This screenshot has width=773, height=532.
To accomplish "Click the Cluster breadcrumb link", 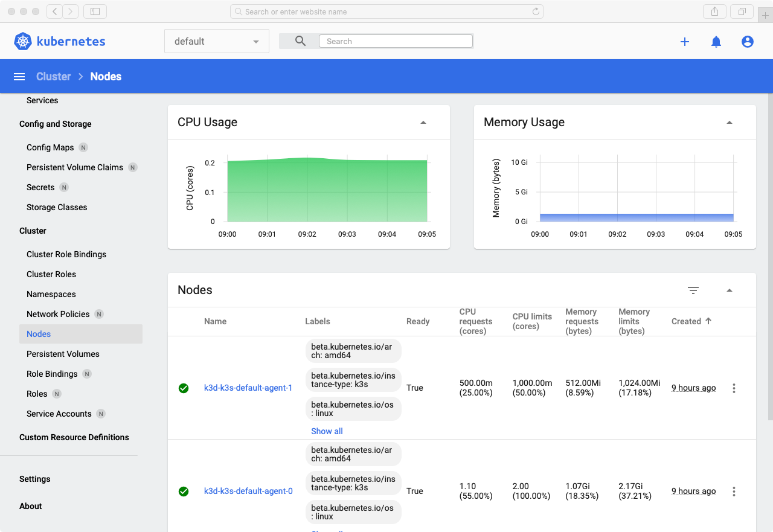I will pyautogui.click(x=54, y=77).
